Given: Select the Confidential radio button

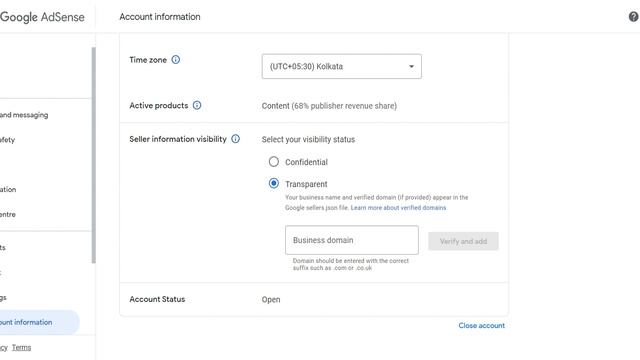Looking at the screenshot, I should click(274, 162).
